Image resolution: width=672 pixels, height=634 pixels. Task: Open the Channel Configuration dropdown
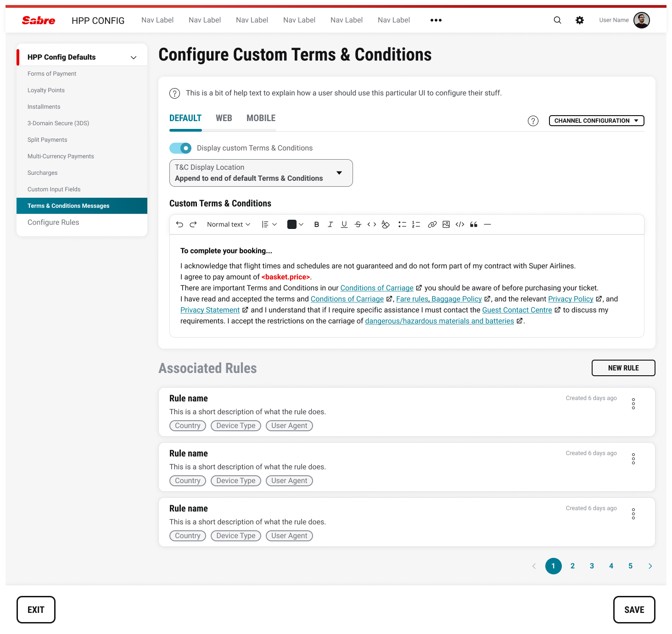point(597,121)
